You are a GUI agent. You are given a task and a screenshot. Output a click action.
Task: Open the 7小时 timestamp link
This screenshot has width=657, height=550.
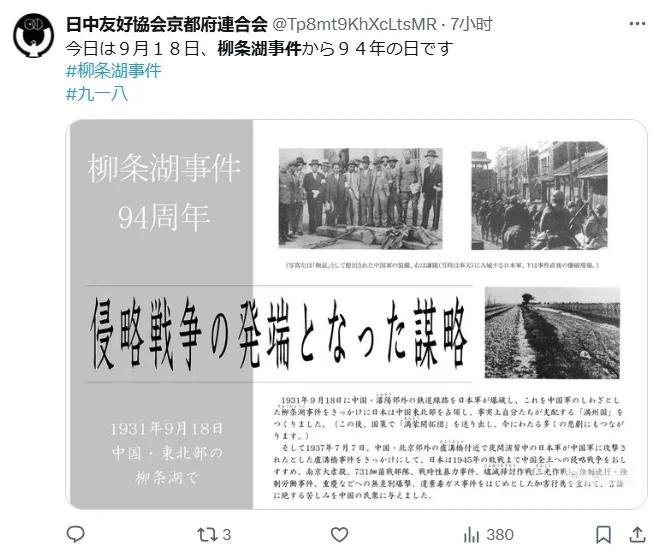(471, 24)
